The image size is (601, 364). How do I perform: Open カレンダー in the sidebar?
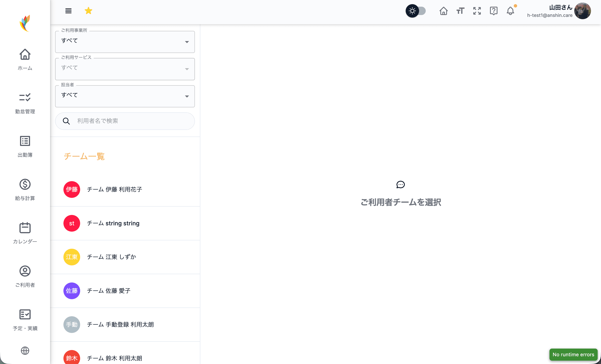[25, 233]
